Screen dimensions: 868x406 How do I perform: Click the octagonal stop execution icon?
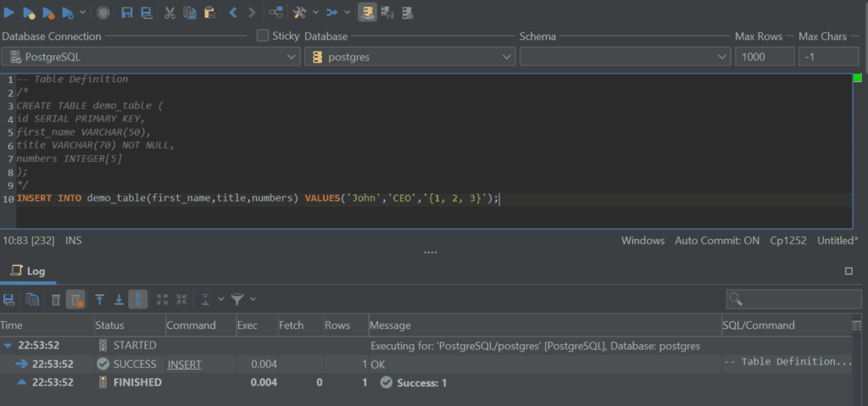[x=103, y=12]
